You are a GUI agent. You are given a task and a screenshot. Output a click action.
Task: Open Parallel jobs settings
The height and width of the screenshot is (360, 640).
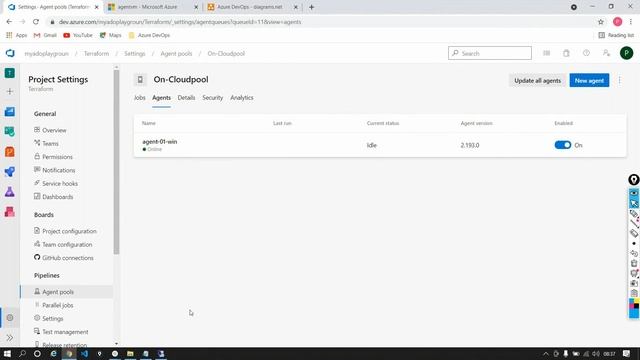[58, 305]
